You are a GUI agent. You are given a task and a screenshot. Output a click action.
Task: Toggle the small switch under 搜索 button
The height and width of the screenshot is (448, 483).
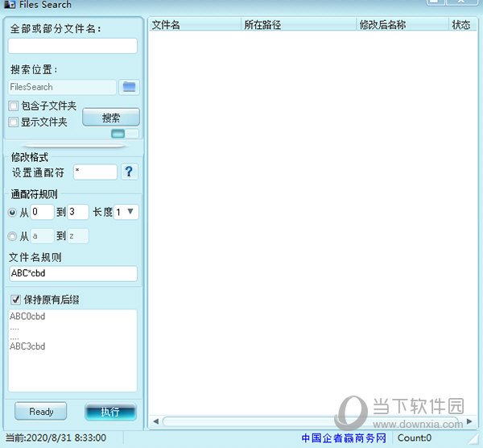coord(125,134)
